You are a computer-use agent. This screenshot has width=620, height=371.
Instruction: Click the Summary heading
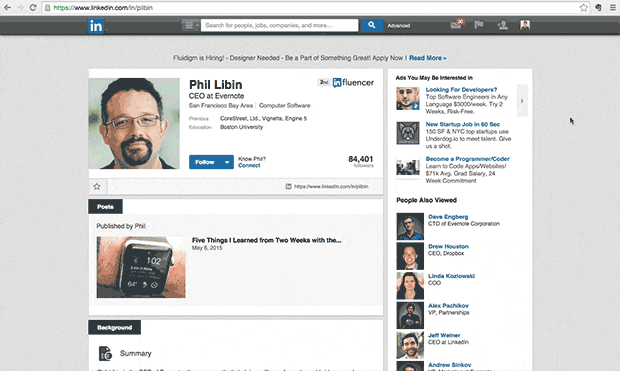click(x=136, y=354)
